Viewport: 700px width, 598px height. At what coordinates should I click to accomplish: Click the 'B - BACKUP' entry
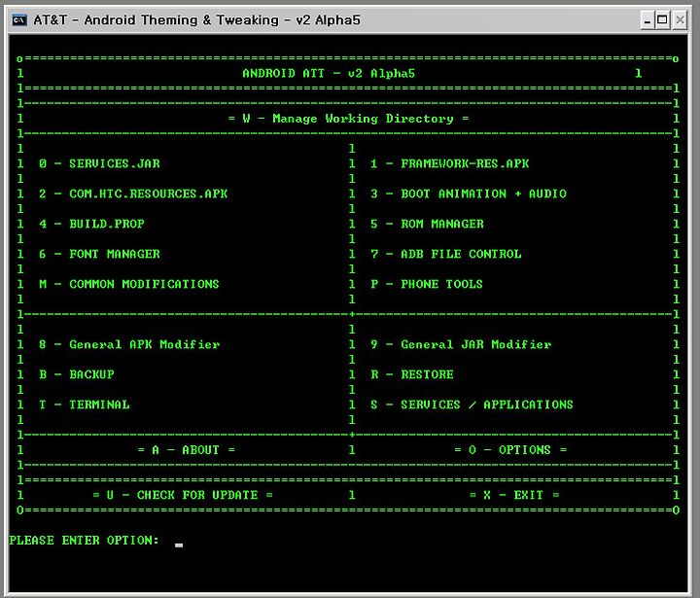(x=77, y=374)
